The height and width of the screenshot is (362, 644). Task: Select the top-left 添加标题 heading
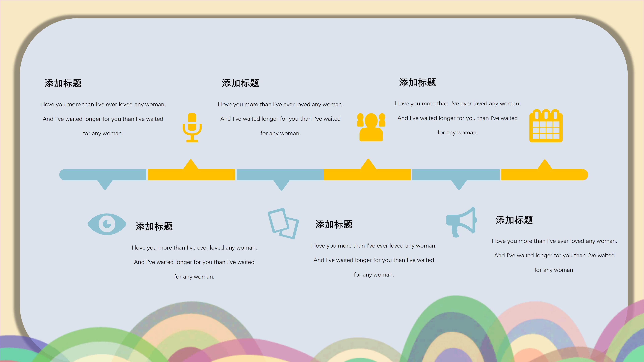(63, 83)
